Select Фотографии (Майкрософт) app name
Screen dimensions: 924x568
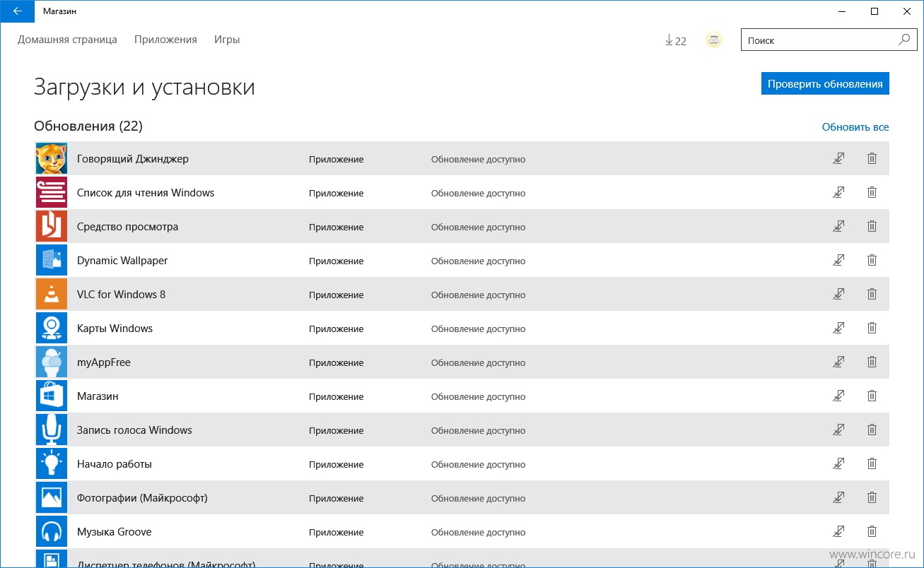click(142, 498)
